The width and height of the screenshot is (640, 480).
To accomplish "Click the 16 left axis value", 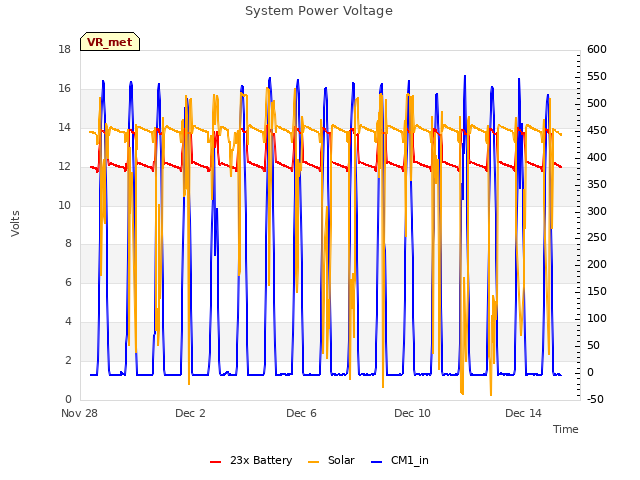I will click(64, 89).
